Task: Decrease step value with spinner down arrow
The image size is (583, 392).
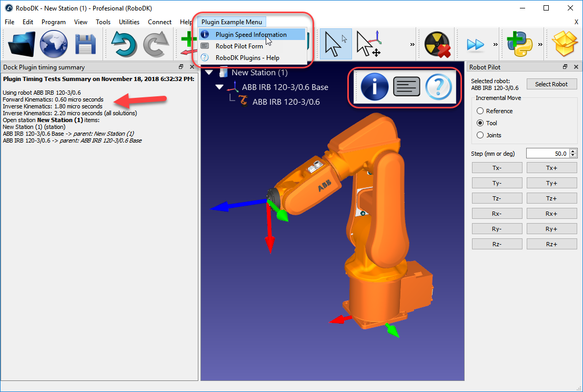Action: (573, 155)
